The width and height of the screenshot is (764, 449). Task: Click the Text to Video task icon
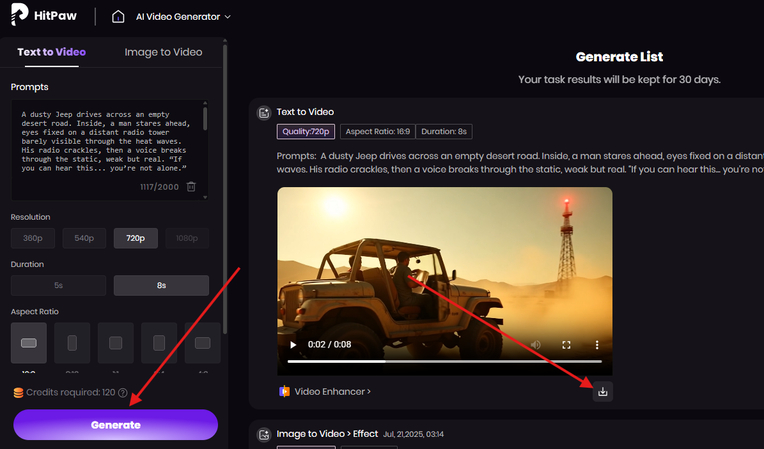[x=264, y=113]
